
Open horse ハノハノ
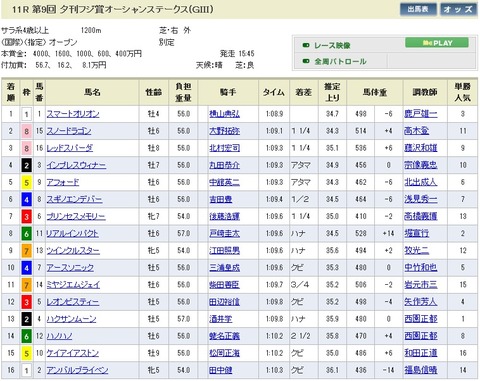59,336
